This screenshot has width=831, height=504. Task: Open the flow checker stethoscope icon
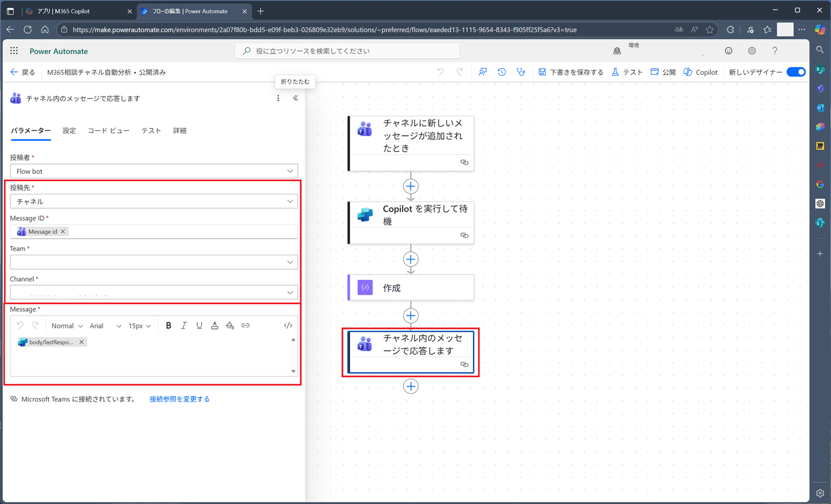pyautogui.click(x=521, y=72)
